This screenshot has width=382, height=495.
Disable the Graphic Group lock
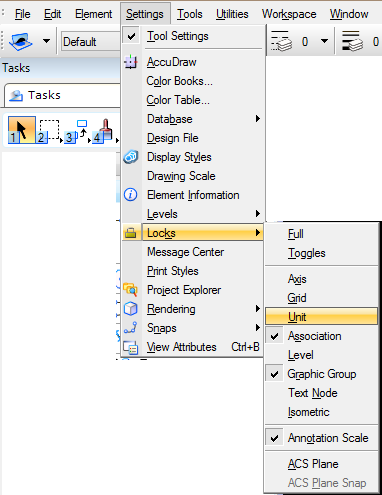coord(322,374)
